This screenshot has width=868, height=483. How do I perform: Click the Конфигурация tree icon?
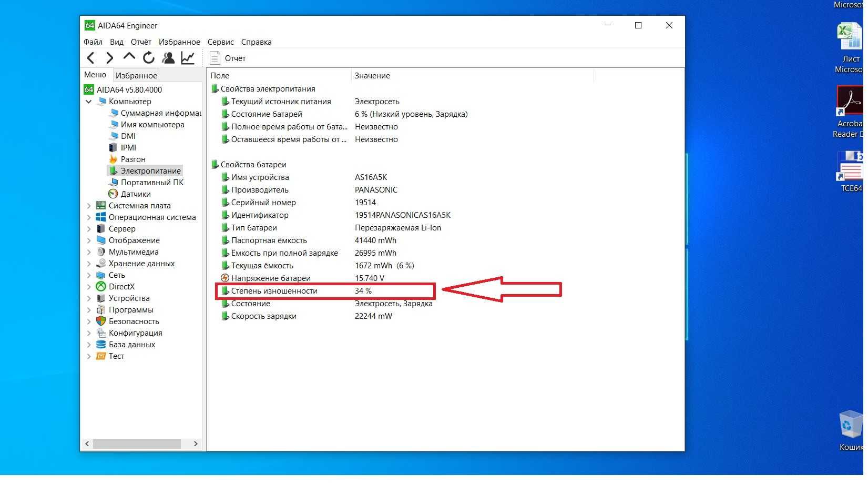(x=101, y=333)
